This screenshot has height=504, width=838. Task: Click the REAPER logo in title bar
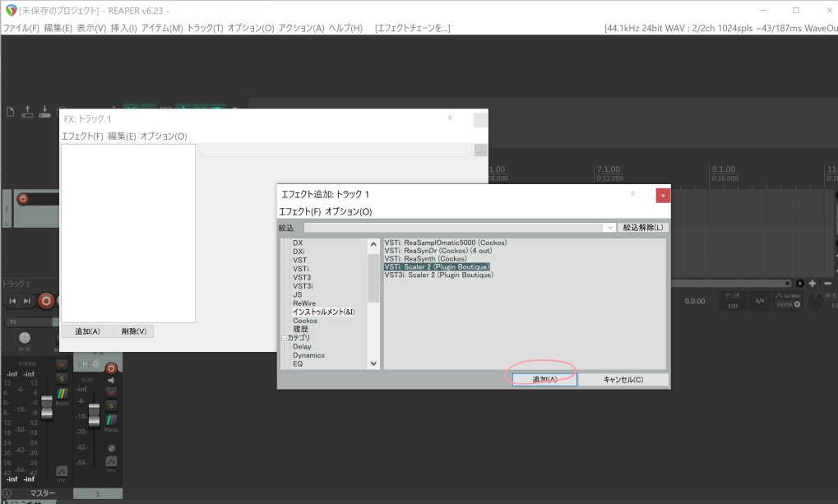tap(11, 10)
